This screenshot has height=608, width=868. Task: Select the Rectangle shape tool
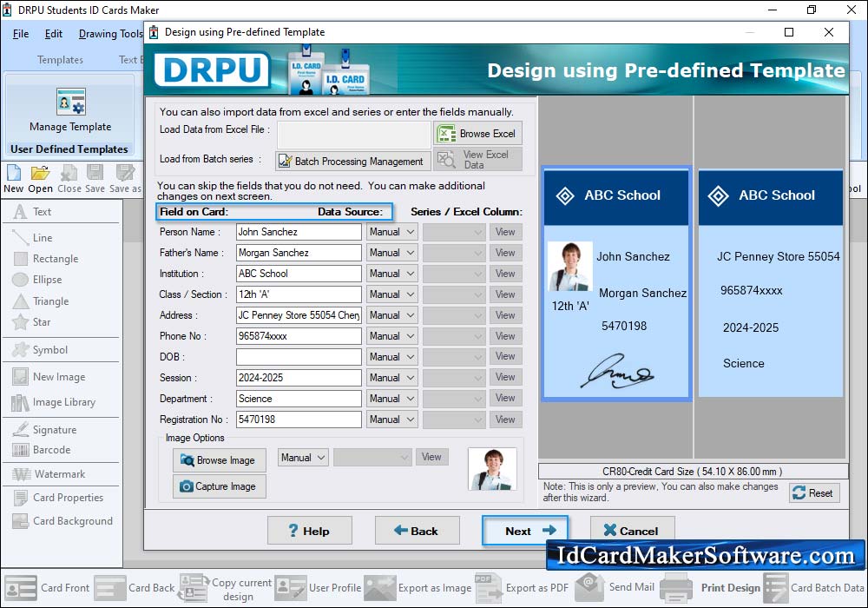click(46, 259)
